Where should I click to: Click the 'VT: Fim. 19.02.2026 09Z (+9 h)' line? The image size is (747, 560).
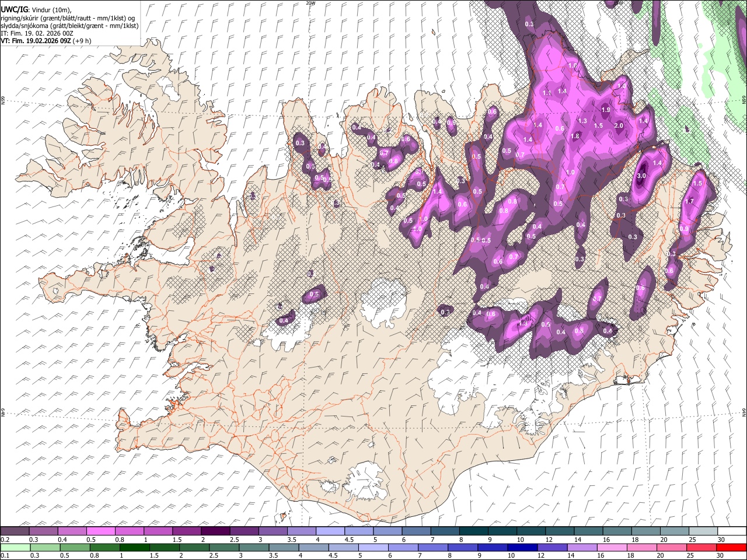pyautogui.click(x=46, y=41)
